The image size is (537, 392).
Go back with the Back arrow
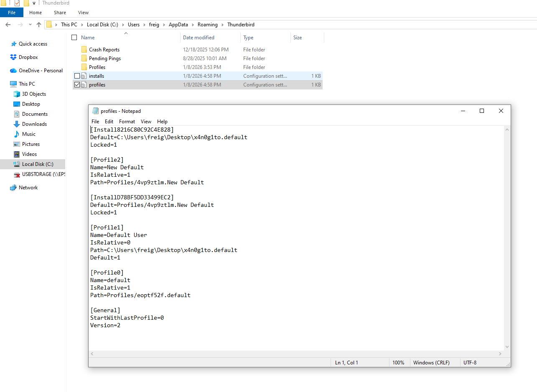point(8,25)
